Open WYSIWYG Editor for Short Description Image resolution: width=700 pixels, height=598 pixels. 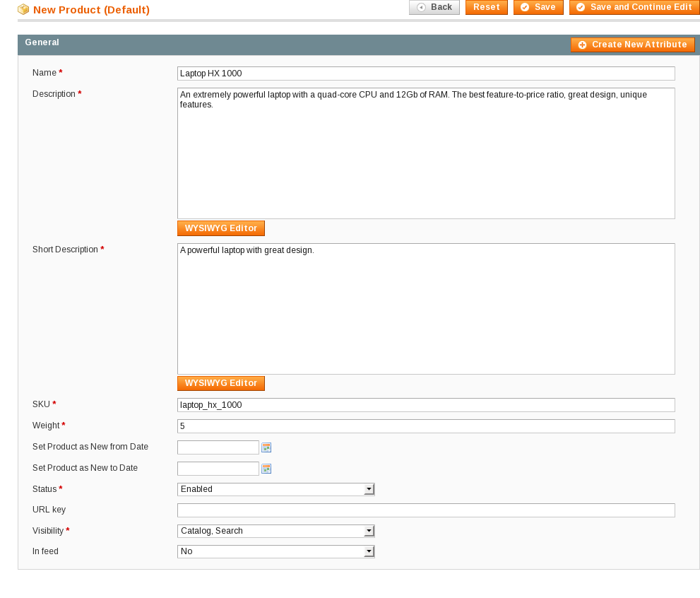pos(221,383)
